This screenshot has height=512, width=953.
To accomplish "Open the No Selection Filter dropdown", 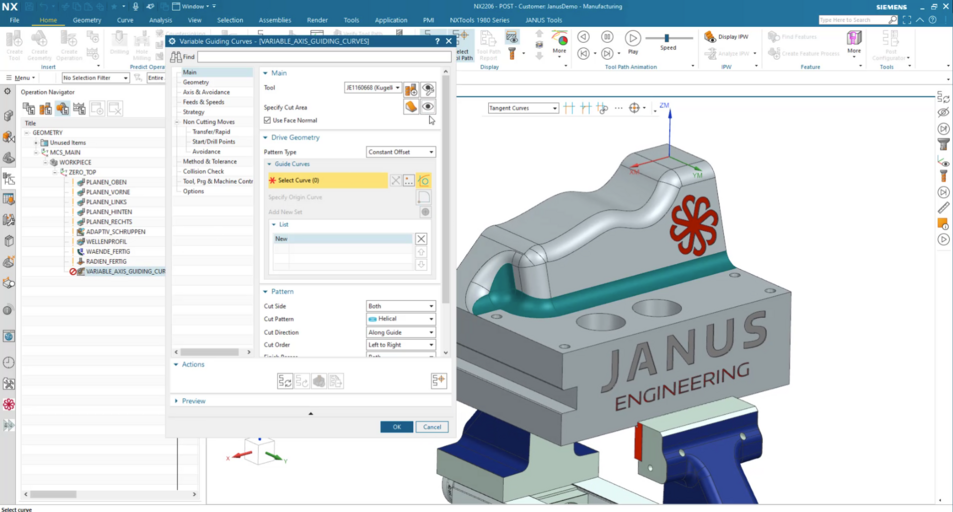I will point(95,78).
